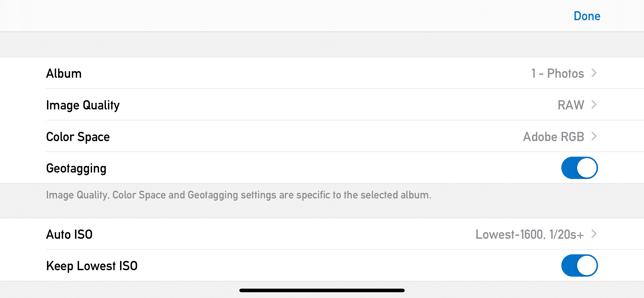Tap the home indicator bar
This screenshot has height=298, width=644.
[x=322, y=291]
